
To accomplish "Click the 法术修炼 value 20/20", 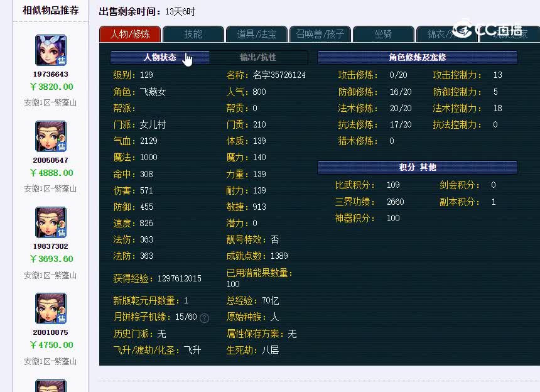I will click(x=401, y=108).
